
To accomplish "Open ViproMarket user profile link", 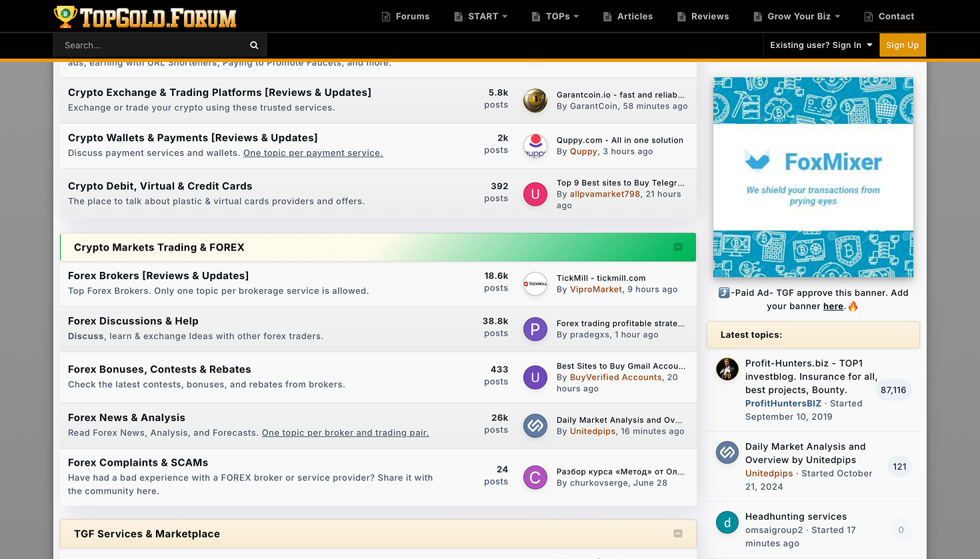I will click(x=596, y=290).
